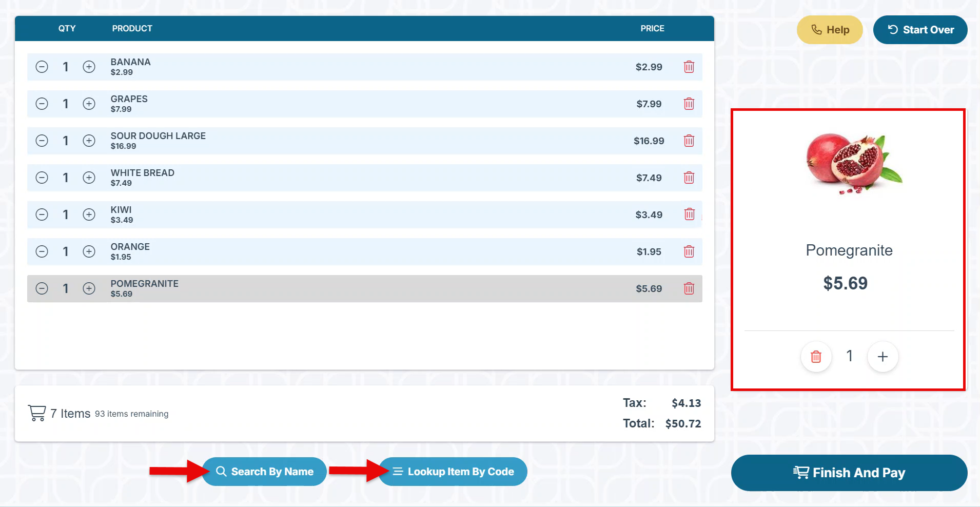Remove Grapes using its trash icon
Image resolution: width=980 pixels, height=507 pixels.
(689, 104)
